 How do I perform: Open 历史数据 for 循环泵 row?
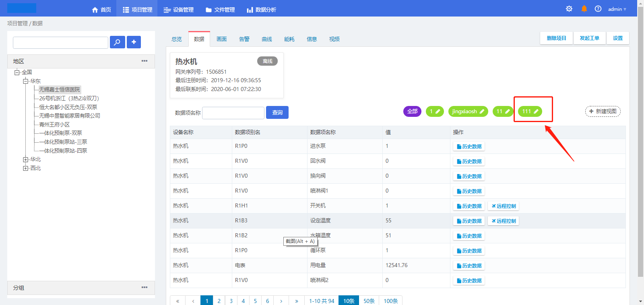(x=469, y=251)
